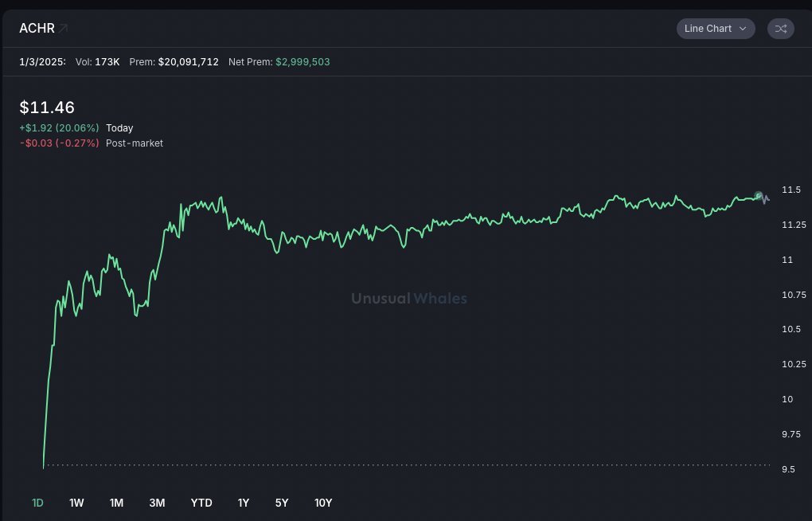812x521 pixels.
Task: Select the YTD time range
Action: pos(201,503)
